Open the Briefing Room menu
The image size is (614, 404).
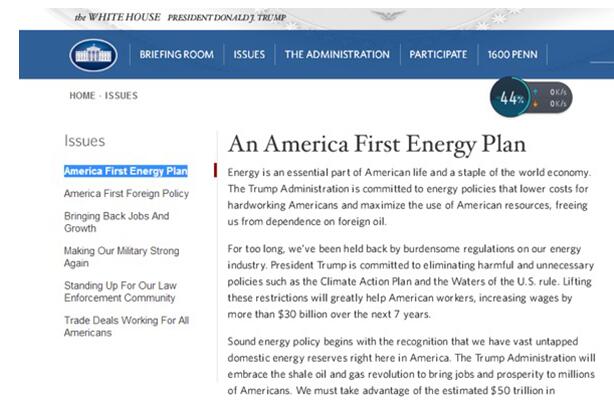pos(177,54)
